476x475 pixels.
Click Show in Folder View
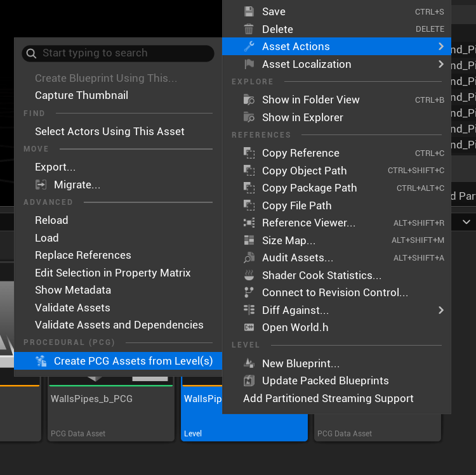point(310,100)
